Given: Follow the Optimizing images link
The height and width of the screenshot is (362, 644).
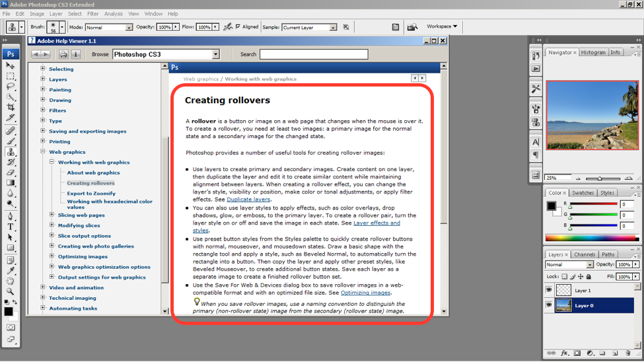Looking at the screenshot, I should pos(365,293).
